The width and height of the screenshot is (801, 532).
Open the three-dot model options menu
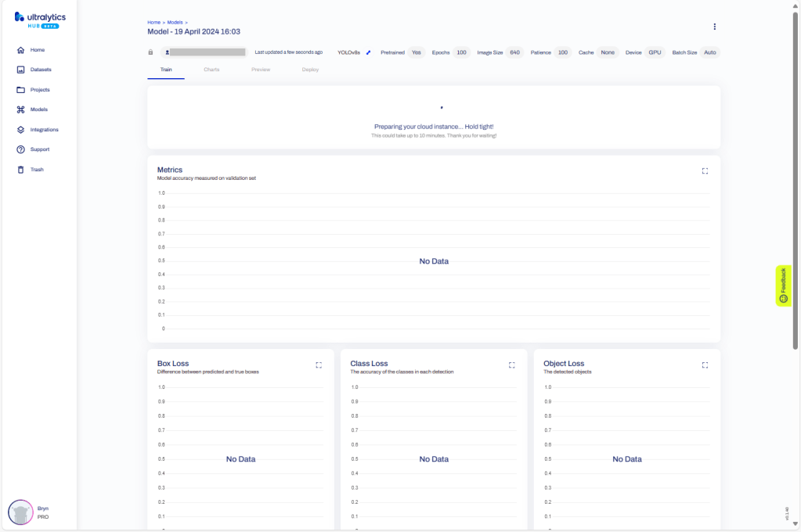point(714,27)
